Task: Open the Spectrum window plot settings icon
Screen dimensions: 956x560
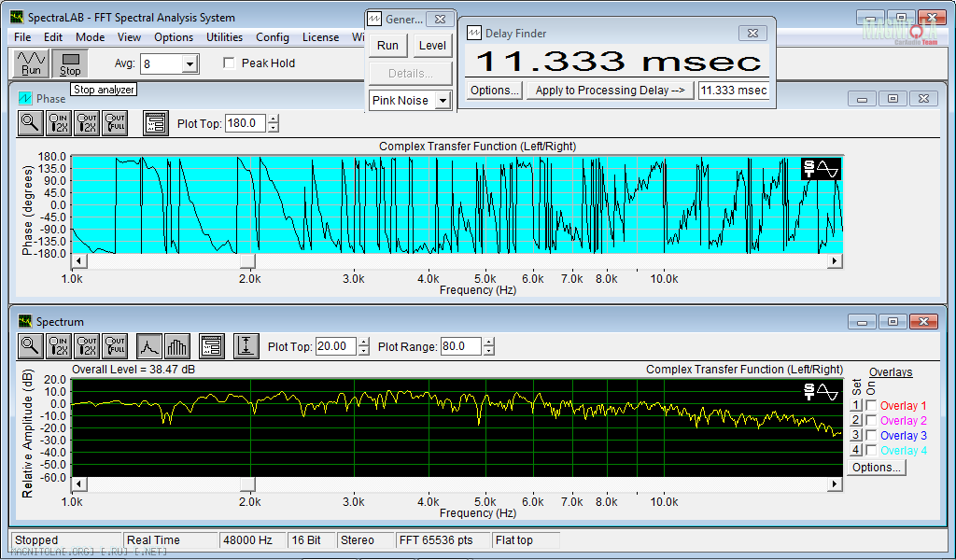Action: tap(212, 346)
